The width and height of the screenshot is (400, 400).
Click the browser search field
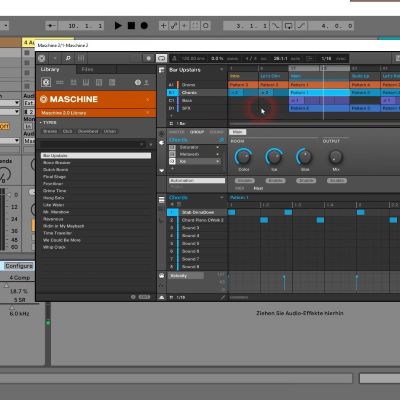(92, 144)
